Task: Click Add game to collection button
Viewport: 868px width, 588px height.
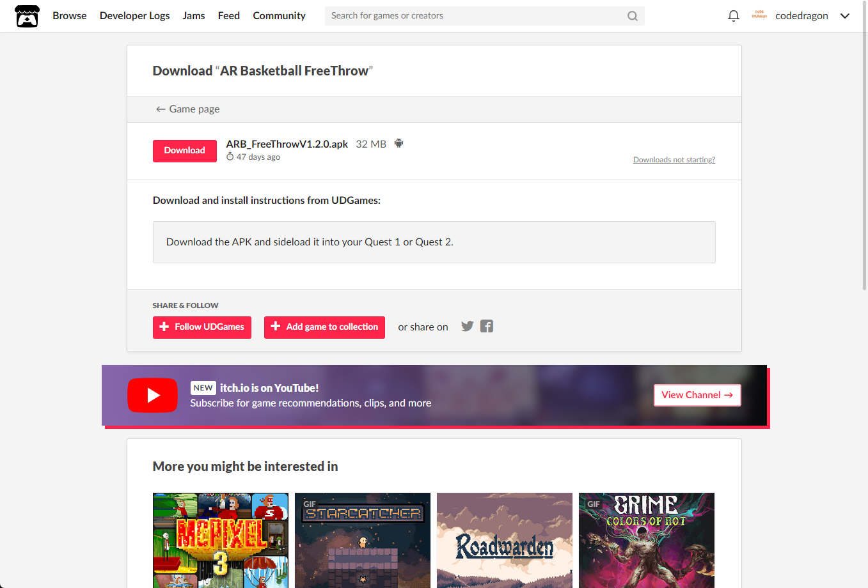Action: pos(324,327)
